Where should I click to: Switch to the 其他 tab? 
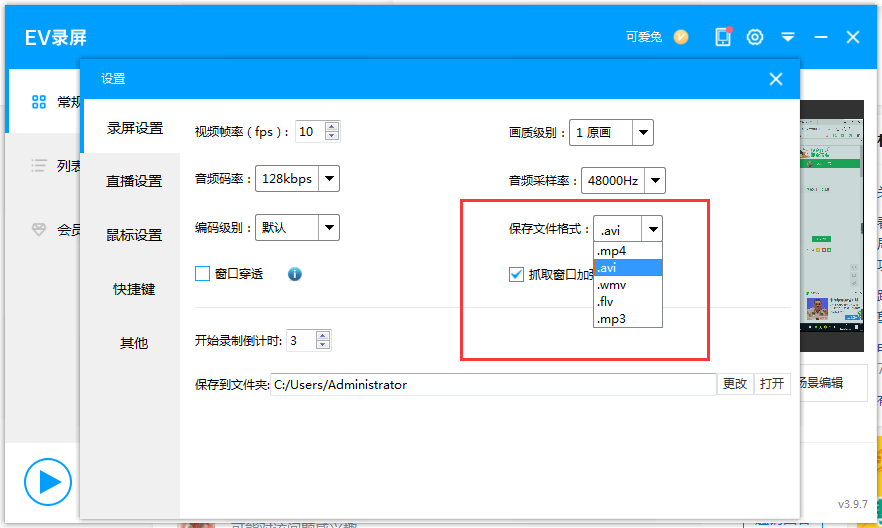pyautogui.click(x=134, y=343)
